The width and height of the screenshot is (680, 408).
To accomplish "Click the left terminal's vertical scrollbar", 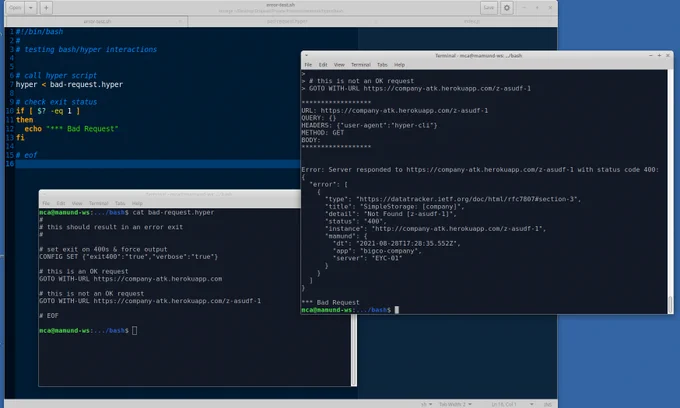I will coord(354,350).
